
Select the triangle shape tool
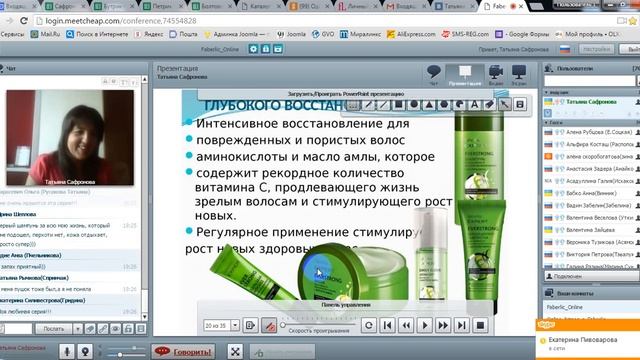tap(429, 105)
